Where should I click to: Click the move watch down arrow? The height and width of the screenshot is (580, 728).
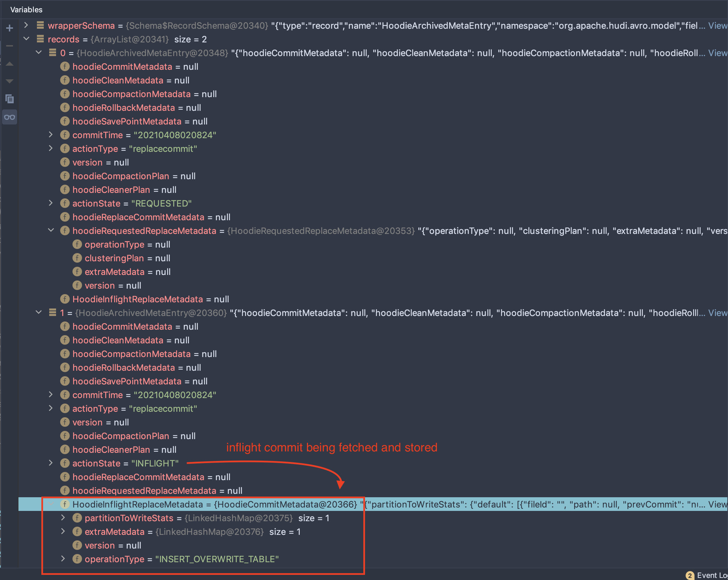10,81
